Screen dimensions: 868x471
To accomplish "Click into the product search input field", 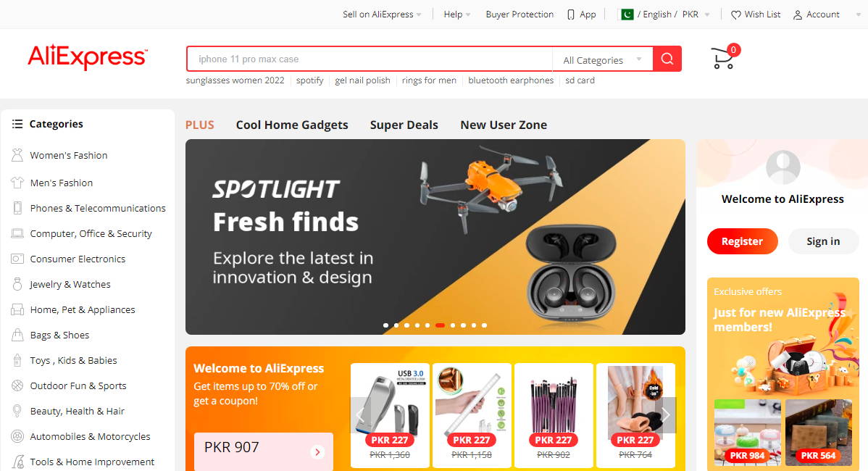I will (370, 59).
